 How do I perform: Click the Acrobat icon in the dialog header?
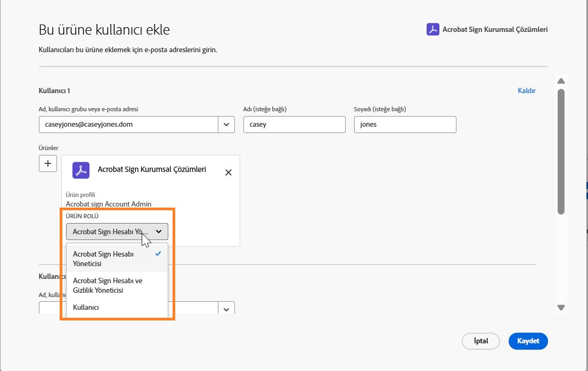click(432, 29)
